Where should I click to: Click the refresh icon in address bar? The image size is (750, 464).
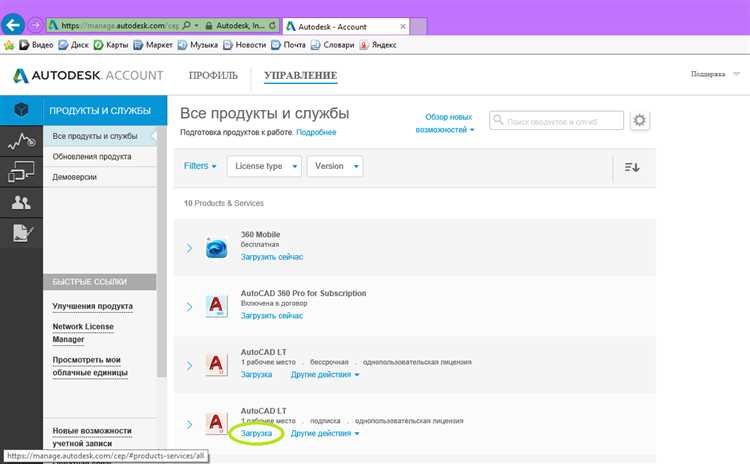(x=273, y=25)
